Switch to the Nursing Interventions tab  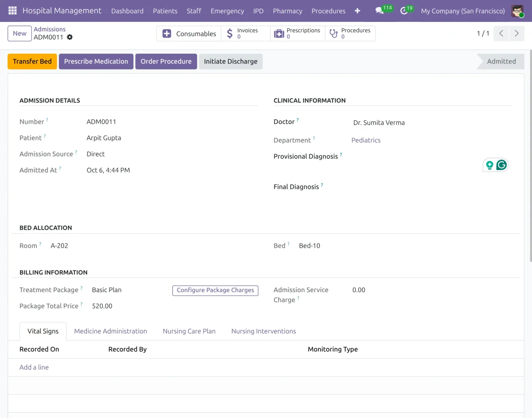[263, 331]
